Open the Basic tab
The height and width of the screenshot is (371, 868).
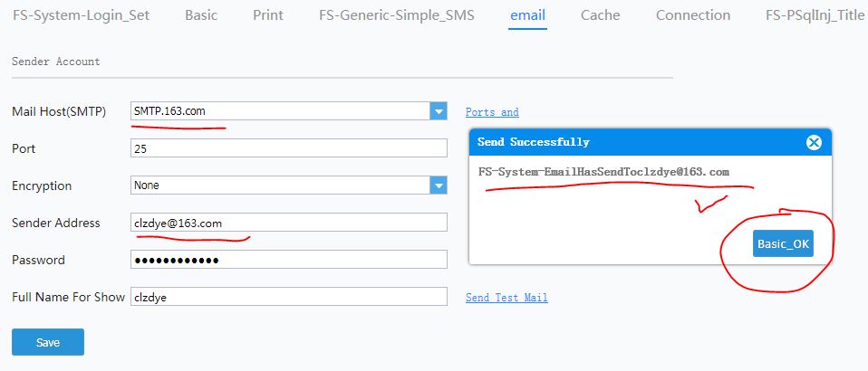(201, 14)
